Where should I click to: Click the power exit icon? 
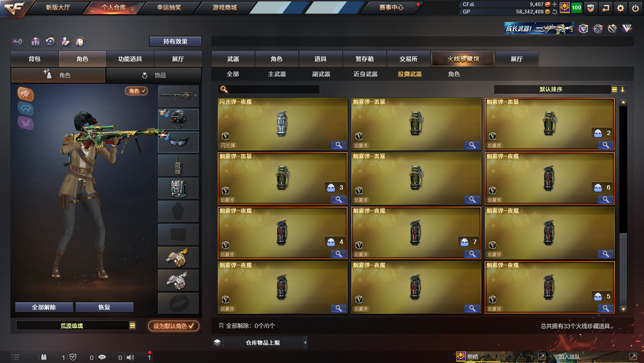pyautogui.click(x=635, y=8)
